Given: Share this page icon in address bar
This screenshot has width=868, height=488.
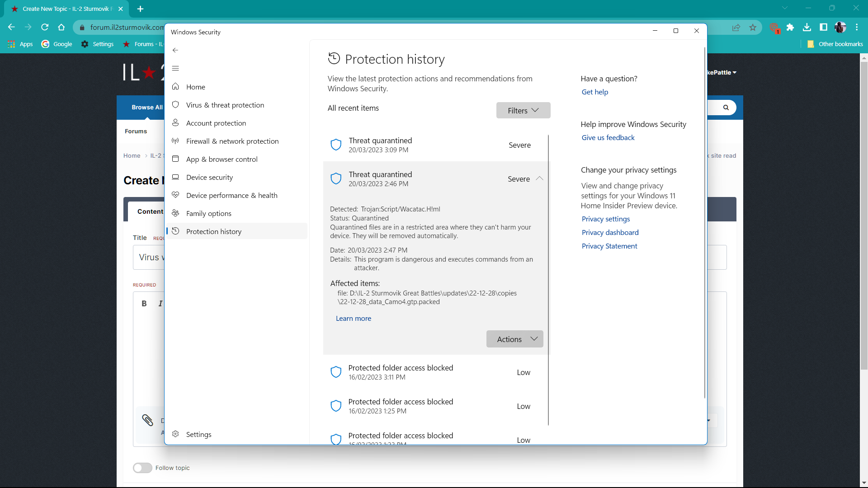Looking at the screenshot, I should (x=736, y=28).
